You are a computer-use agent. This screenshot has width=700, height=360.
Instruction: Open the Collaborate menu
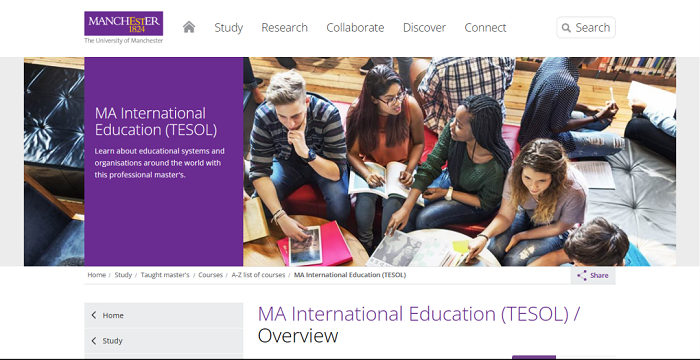click(x=355, y=28)
